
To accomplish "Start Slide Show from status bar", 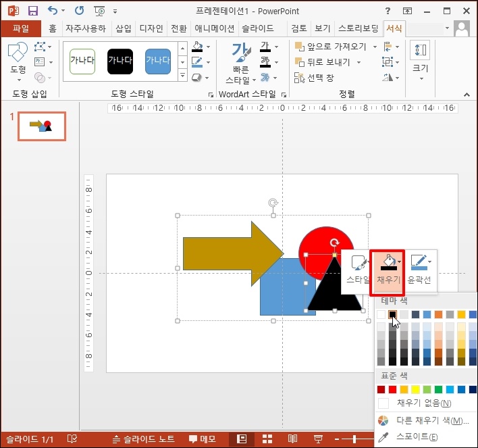I will coord(318,439).
